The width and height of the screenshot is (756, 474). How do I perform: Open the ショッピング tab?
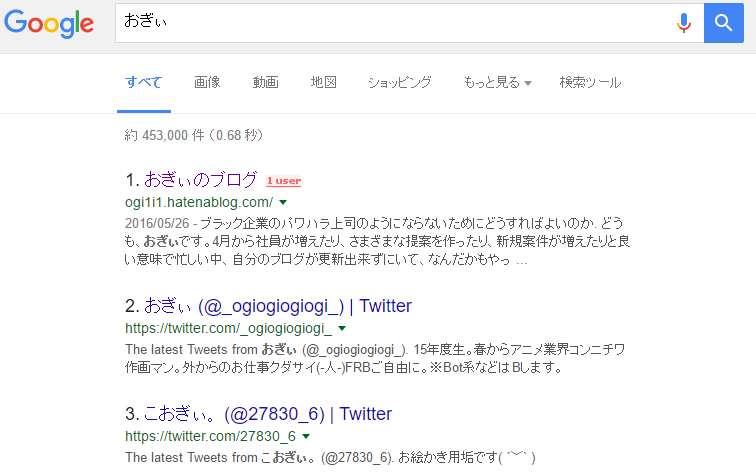pos(400,82)
